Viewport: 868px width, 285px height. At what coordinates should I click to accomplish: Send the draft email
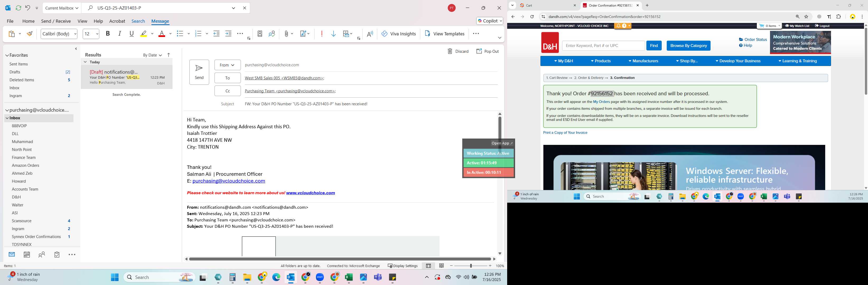[199, 72]
